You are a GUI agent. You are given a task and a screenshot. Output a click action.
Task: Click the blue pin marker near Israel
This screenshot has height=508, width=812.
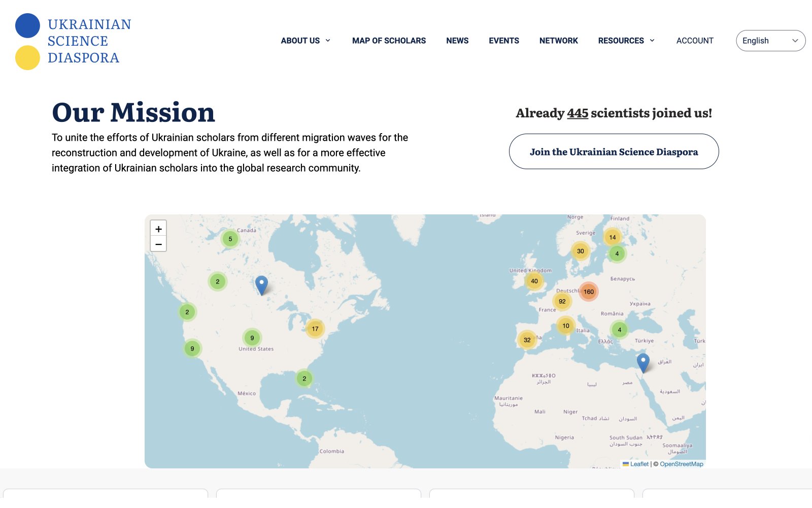click(643, 363)
